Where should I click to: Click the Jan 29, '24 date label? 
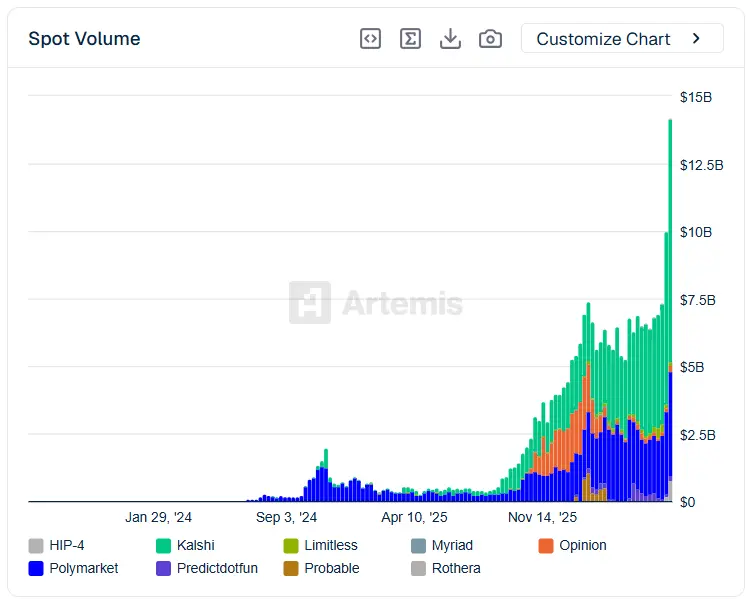(x=158, y=517)
